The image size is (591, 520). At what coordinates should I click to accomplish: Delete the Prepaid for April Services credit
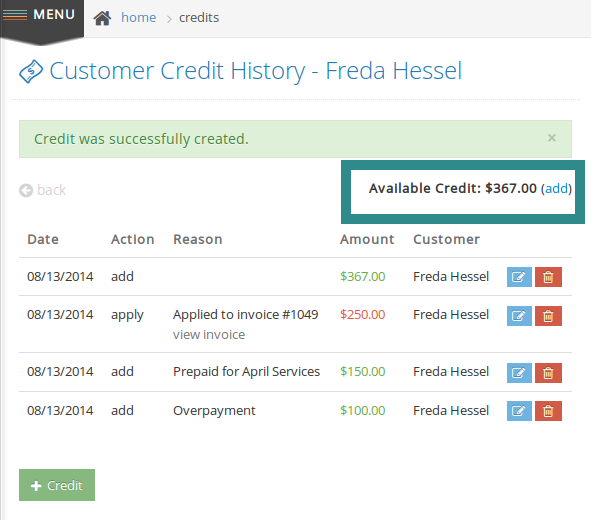pyautogui.click(x=548, y=373)
